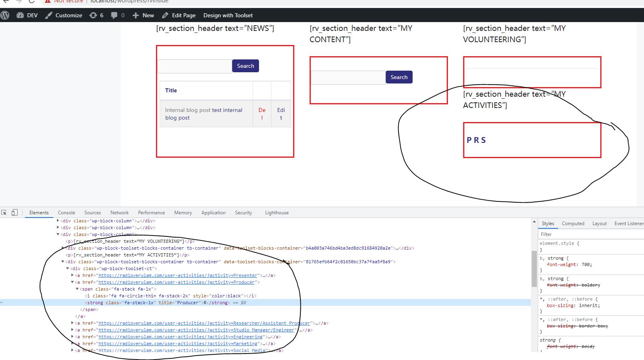The height and width of the screenshot is (360, 644).
Task: Open the Computed pane tab
Action: coord(573,224)
